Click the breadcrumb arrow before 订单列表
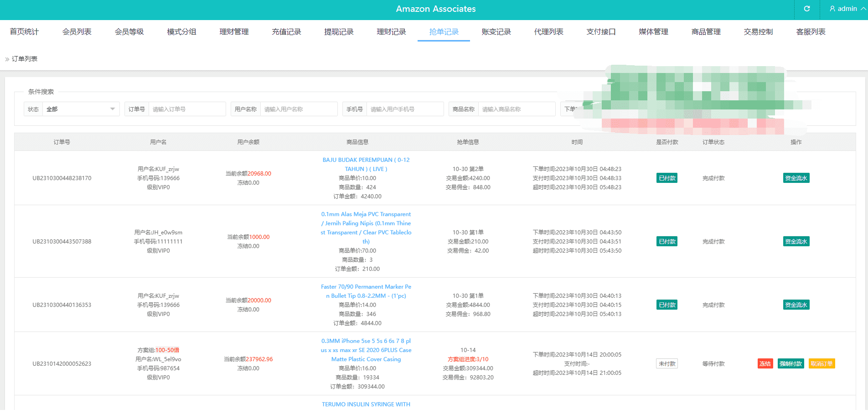 tap(7, 59)
